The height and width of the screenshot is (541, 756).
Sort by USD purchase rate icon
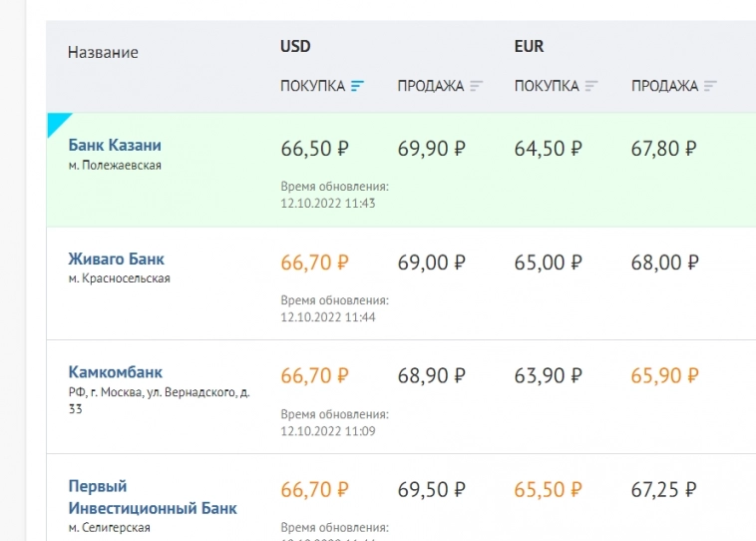[358, 87]
